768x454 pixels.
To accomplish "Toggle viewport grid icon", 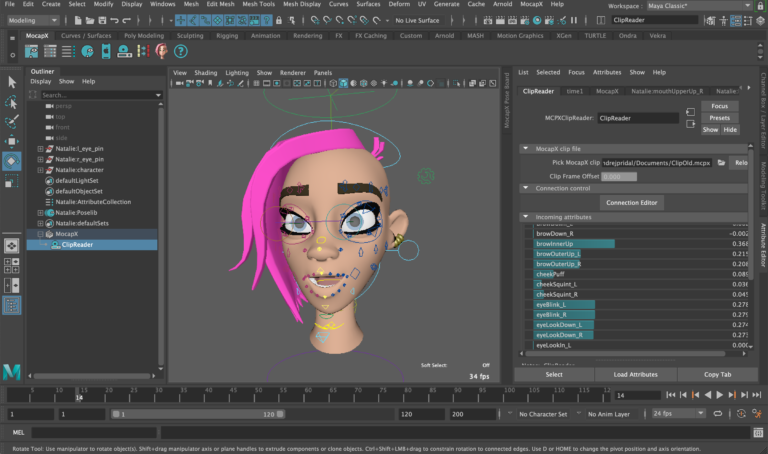I will click(x=256, y=83).
